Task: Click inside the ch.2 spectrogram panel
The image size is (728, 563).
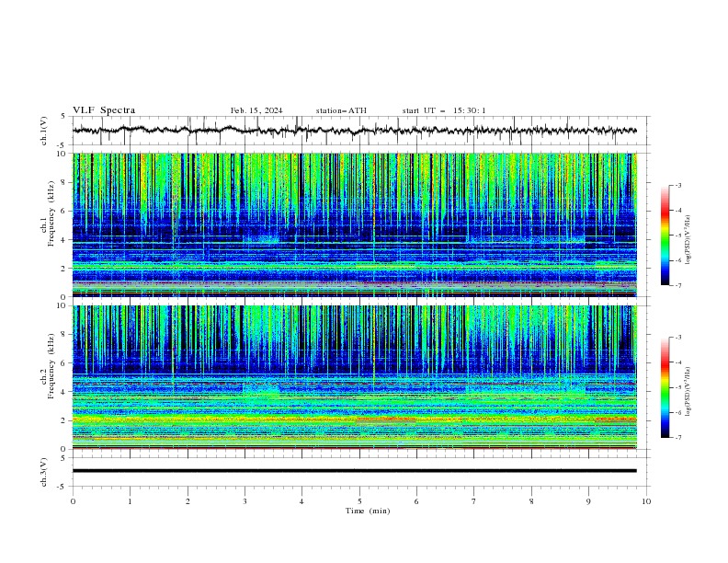Action: point(355,377)
